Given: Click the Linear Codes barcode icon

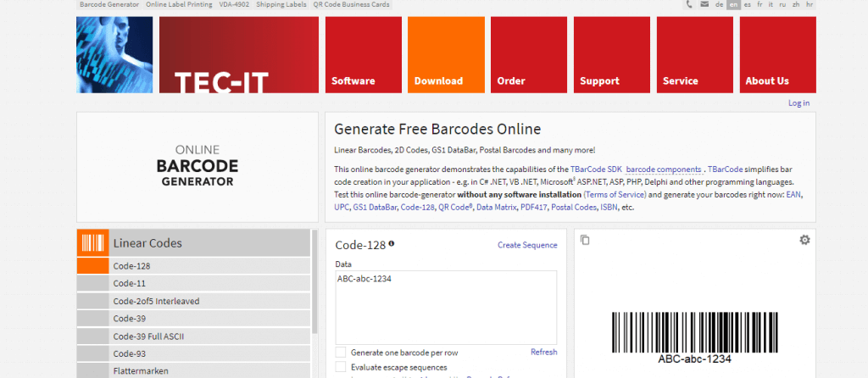Looking at the screenshot, I should point(92,243).
